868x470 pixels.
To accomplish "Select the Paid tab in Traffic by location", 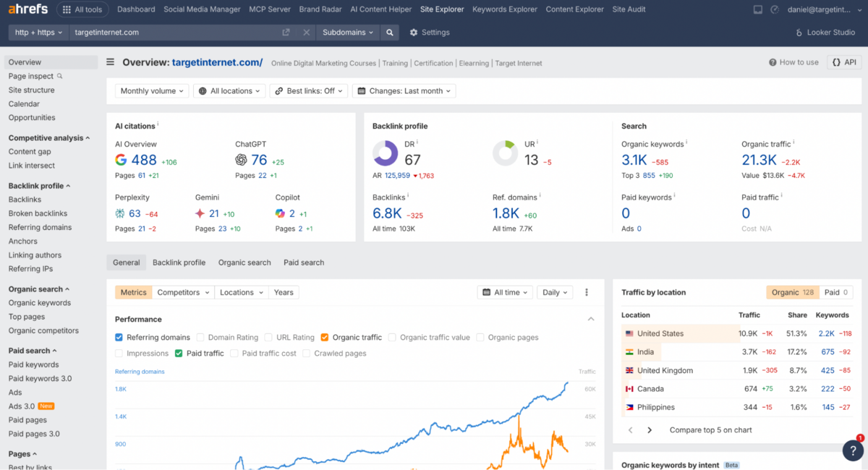I will [836, 292].
